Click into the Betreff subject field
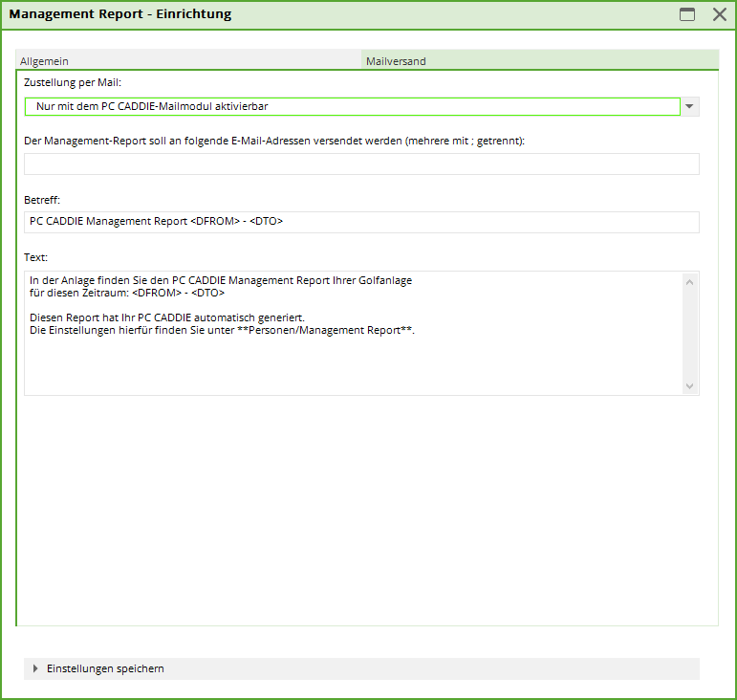 click(361, 222)
